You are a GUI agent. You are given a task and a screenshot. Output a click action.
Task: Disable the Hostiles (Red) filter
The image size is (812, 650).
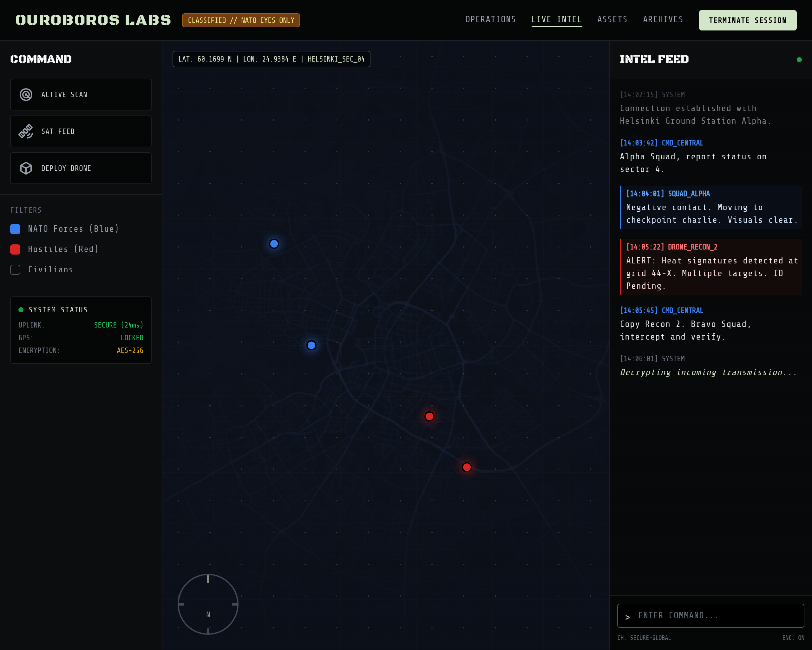point(15,249)
